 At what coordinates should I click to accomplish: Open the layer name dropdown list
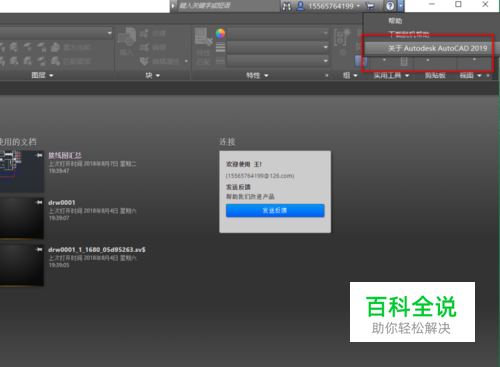pyautogui.click(x=110, y=33)
